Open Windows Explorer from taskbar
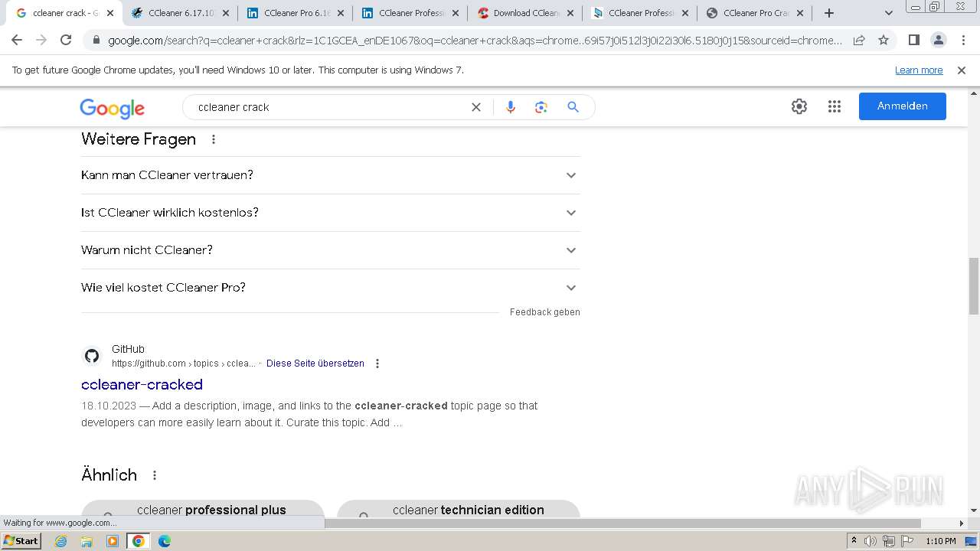This screenshot has height=551, width=980. click(87, 541)
